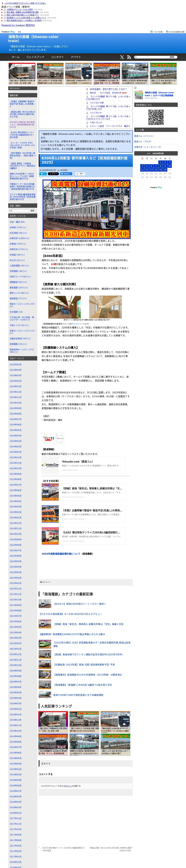Viewport: 186px width, 868px height.
Task: Select day 5 in May 2025 calendar
Action: coord(147,166)
